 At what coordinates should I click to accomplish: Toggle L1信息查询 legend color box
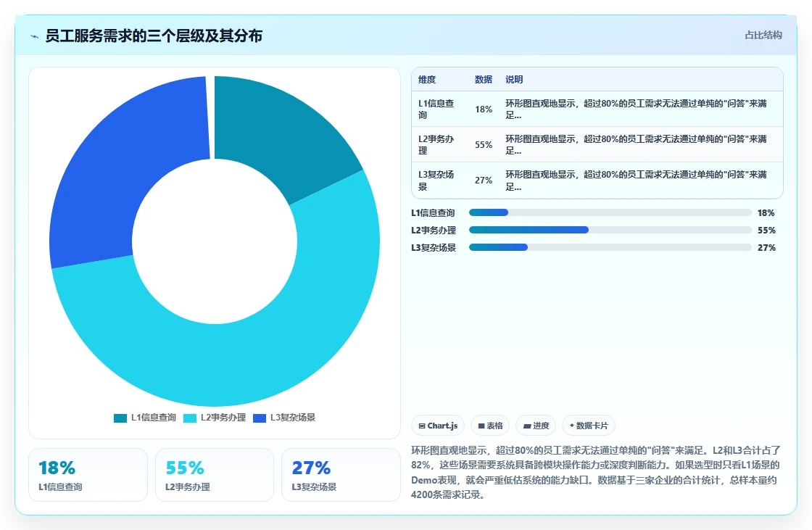(x=120, y=418)
